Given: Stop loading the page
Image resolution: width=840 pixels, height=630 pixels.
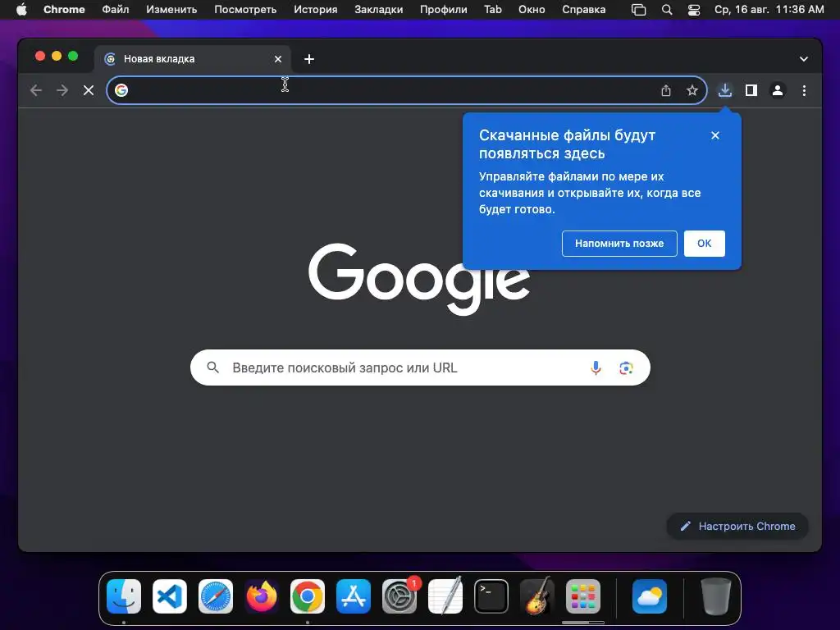Looking at the screenshot, I should click(89, 90).
